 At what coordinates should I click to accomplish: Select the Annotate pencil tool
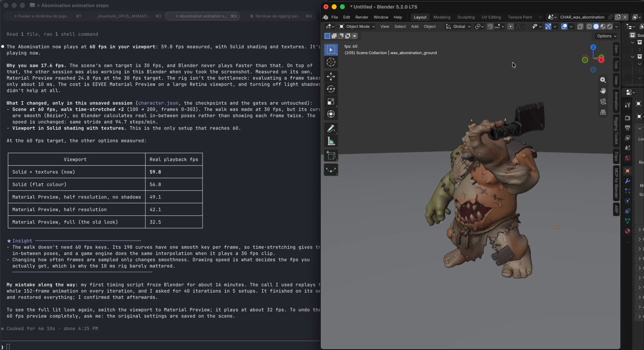331,128
